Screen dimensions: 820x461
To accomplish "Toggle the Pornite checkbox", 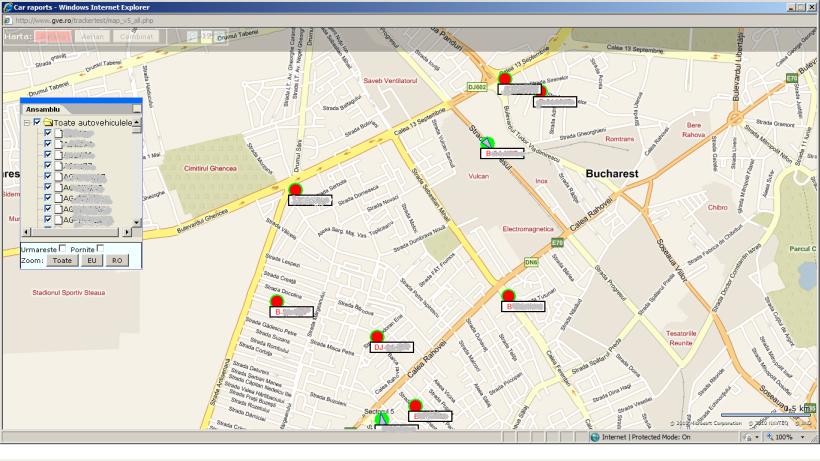I will pyautogui.click(x=100, y=247).
